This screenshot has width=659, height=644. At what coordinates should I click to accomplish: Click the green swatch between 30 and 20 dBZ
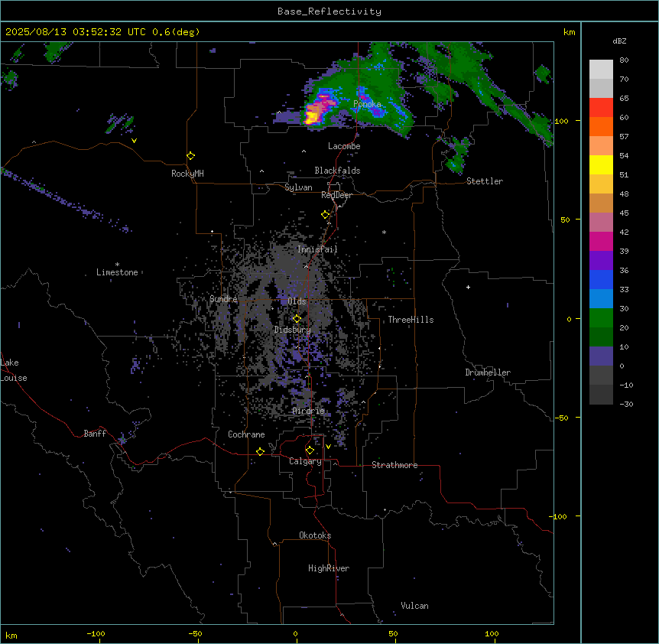click(601, 318)
